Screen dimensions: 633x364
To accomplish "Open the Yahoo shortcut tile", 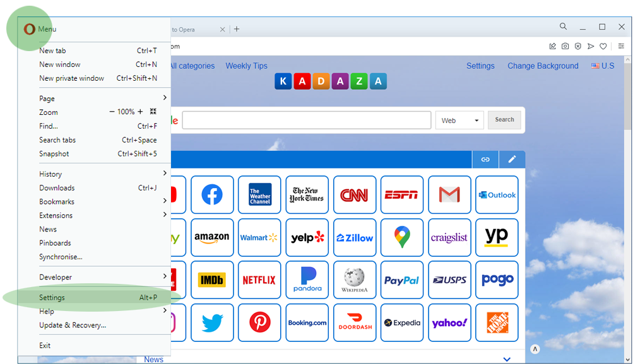I will tap(449, 322).
